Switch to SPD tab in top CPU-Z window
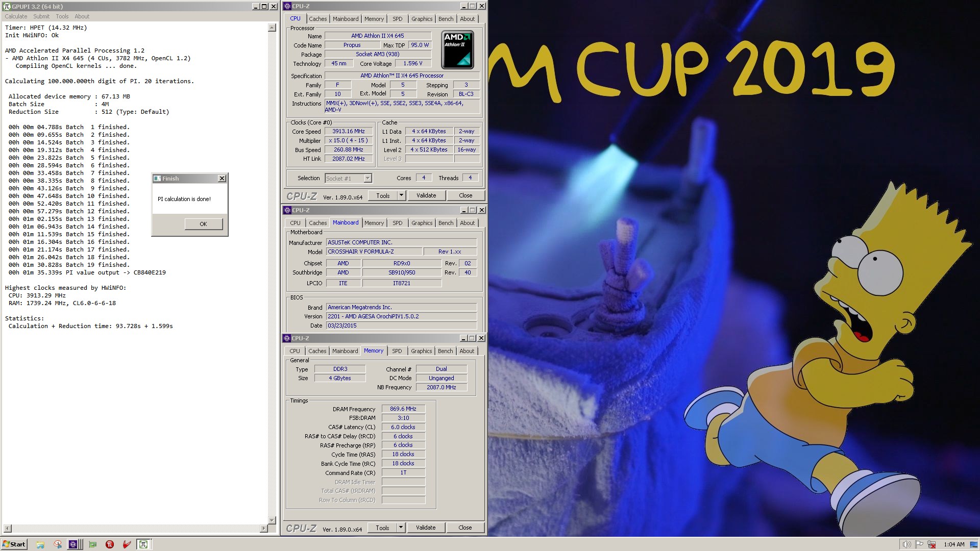Screen dimensions: 980x551 (398, 19)
